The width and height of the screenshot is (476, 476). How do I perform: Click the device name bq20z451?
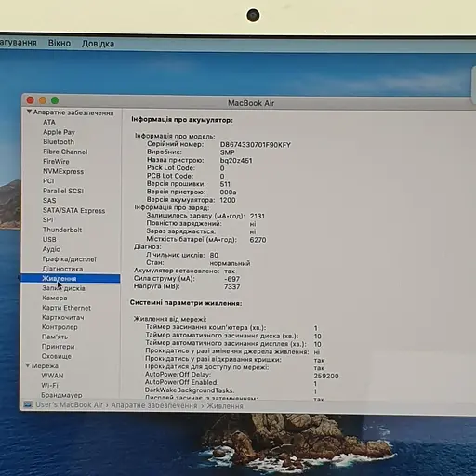[236, 161]
